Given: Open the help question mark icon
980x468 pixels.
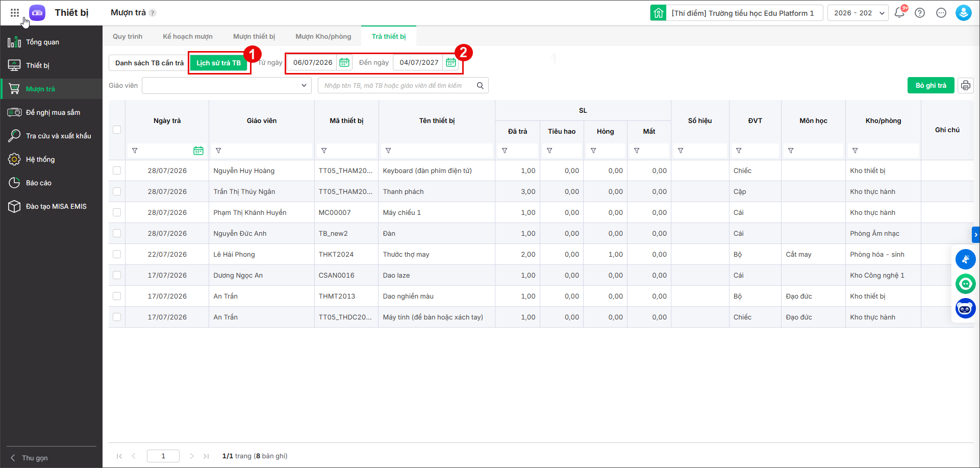Looking at the screenshot, I should [x=920, y=13].
